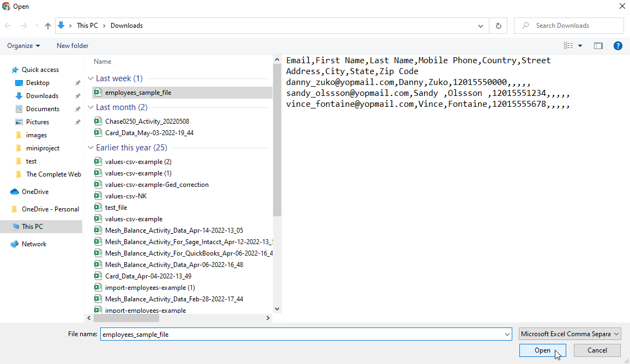Open the Help icon

coord(618,46)
